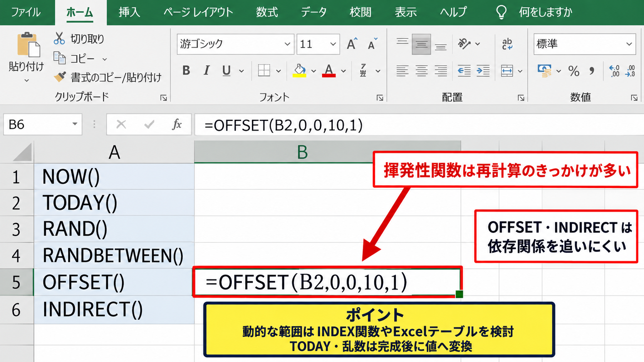This screenshot has height=362, width=644.
Task: Click the orientation text-angle icon
Action: click(464, 43)
